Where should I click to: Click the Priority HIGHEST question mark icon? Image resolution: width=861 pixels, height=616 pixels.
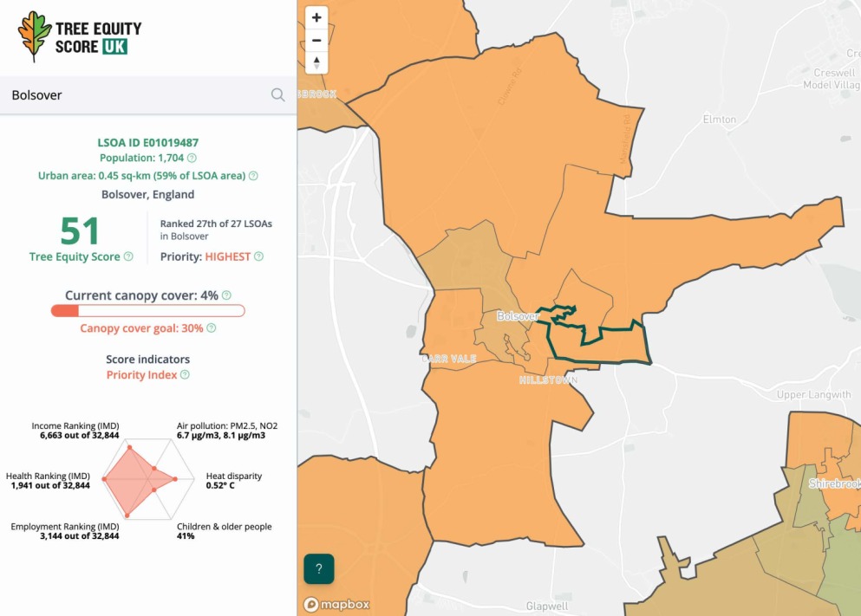(x=257, y=256)
